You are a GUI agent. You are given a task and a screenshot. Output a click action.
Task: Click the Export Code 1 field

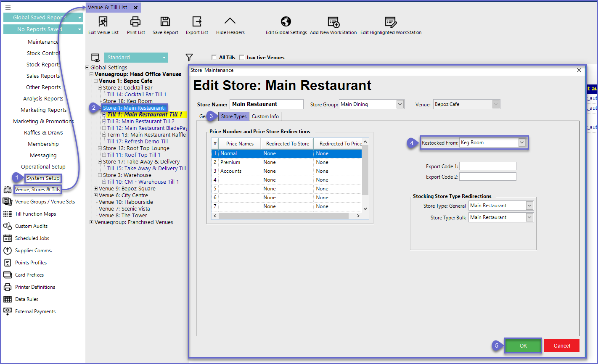487,166
